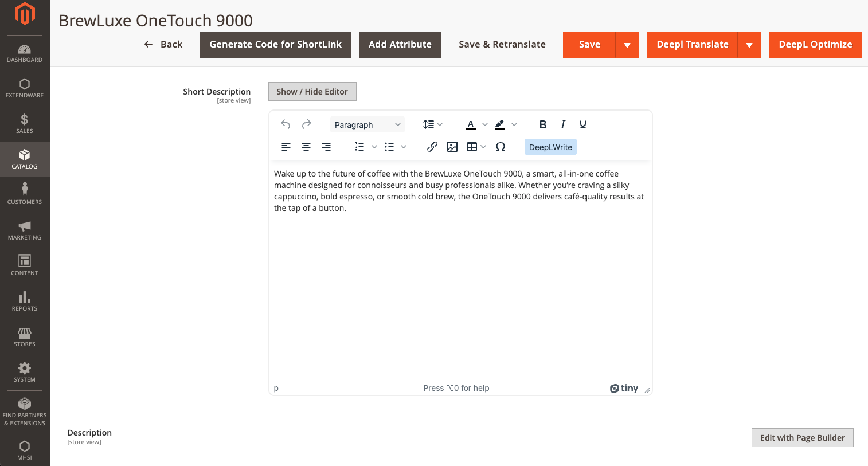Image resolution: width=868 pixels, height=466 pixels.
Task: Open the Sales sidebar menu
Action: 25,124
